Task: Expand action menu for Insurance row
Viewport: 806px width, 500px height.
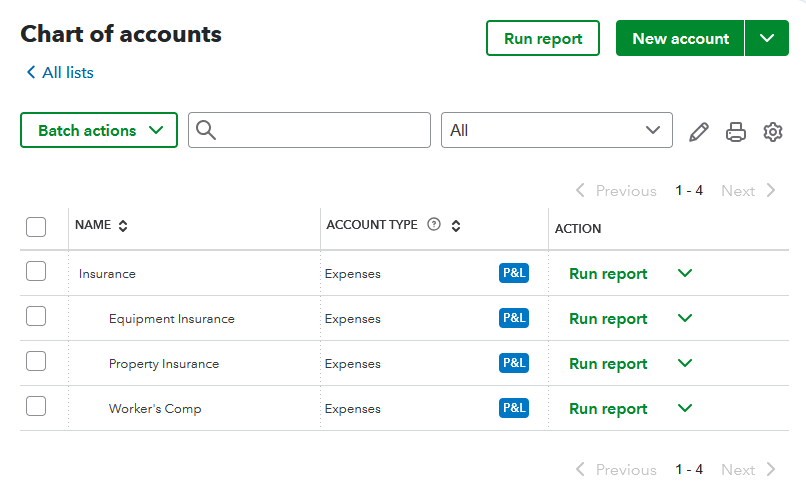Action: click(x=685, y=273)
